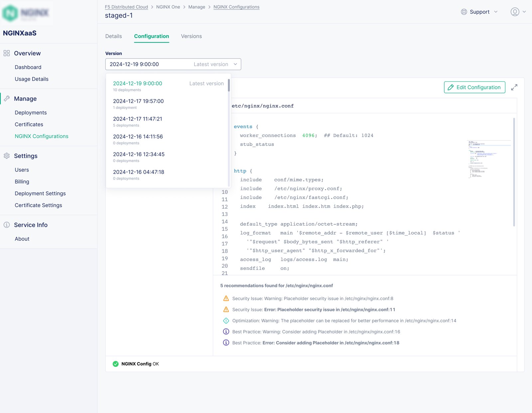
Task: Select version 2024-12-17 19:57:00
Action: pos(138,101)
